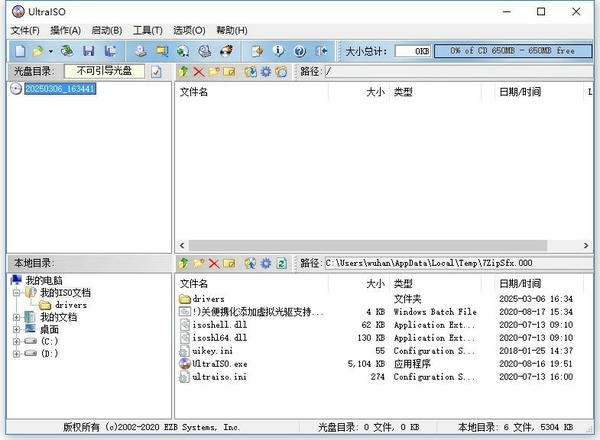Click the Make CD/DVD Image icon
The width and height of the screenshot is (600, 440).
tap(141, 51)
